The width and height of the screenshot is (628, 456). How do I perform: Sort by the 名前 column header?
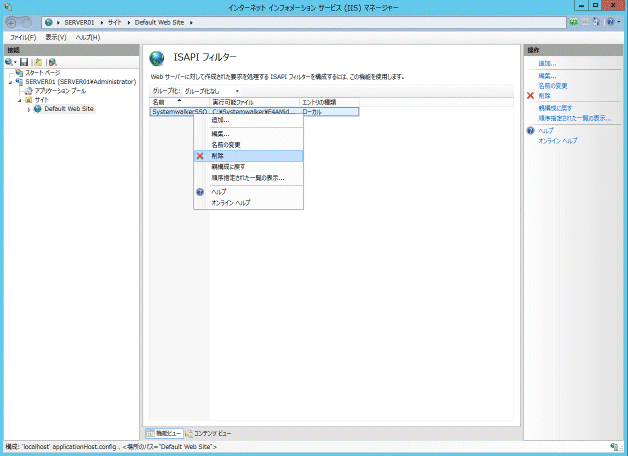tap(179, 102)
